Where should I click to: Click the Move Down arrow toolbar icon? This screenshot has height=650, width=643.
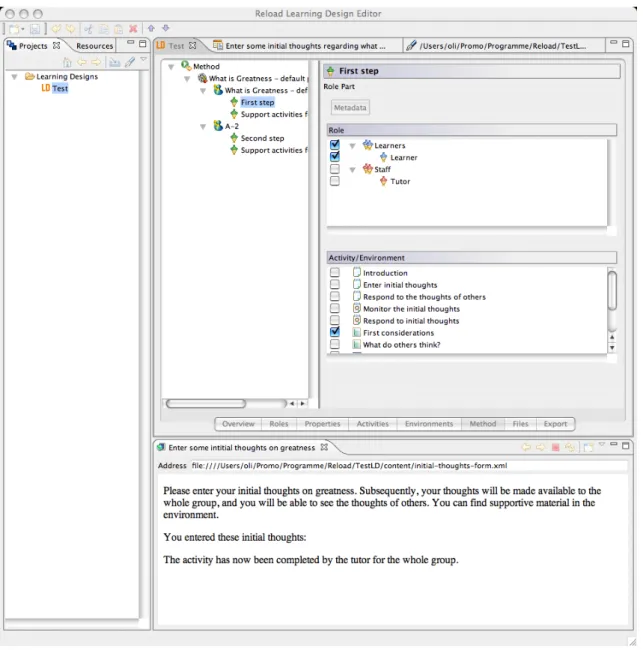pyautogui.click(x=166, y=28)
